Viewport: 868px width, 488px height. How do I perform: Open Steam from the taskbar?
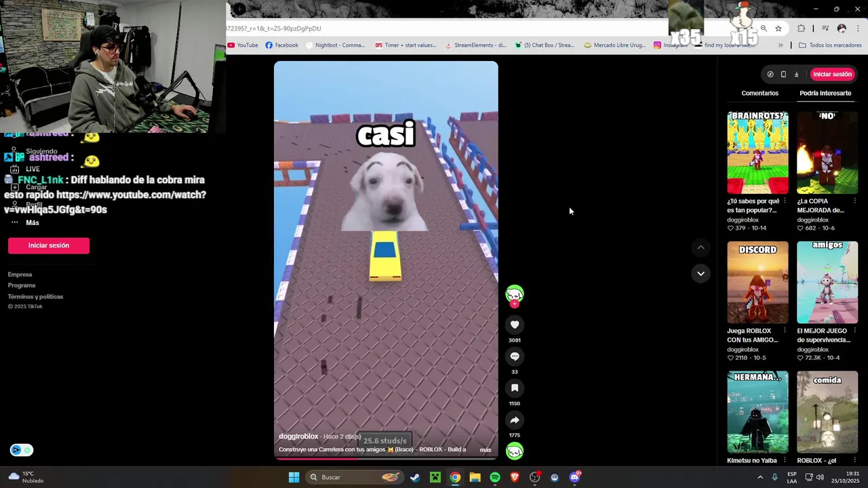coord(415,477)
